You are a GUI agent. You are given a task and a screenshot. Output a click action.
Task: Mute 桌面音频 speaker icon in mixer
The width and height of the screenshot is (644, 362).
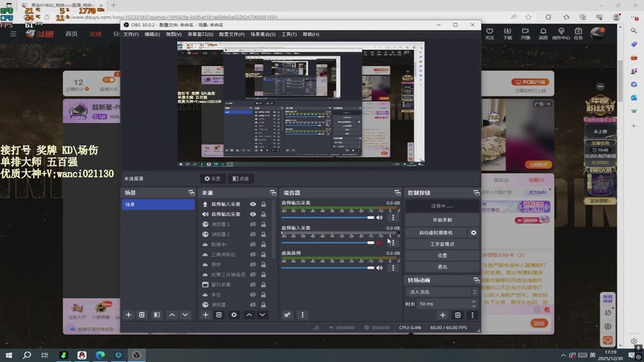[379, 268]
